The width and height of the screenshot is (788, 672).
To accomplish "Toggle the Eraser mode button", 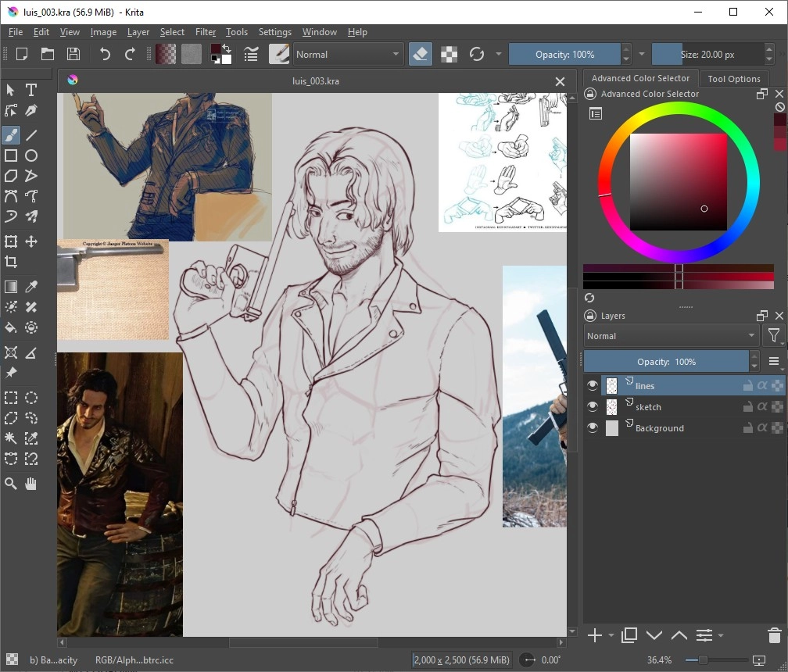I will pyautogui.click(x=420, y=54).
